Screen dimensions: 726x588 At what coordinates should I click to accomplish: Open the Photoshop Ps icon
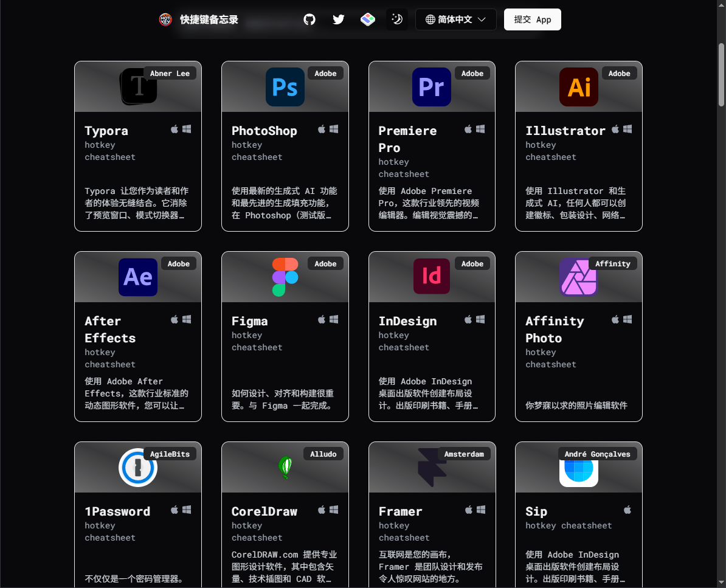click(285, 87)
